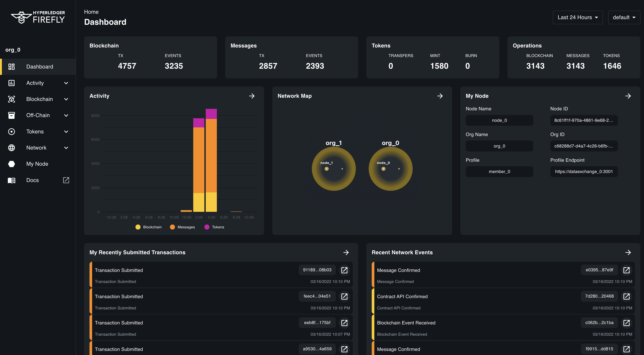
Task: Toggle the Messages series in the Activity legend
Action: coord(183,227)
